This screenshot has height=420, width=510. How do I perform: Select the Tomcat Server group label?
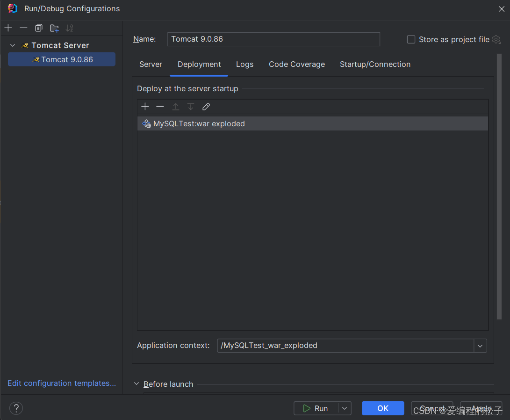pos(60,45)
